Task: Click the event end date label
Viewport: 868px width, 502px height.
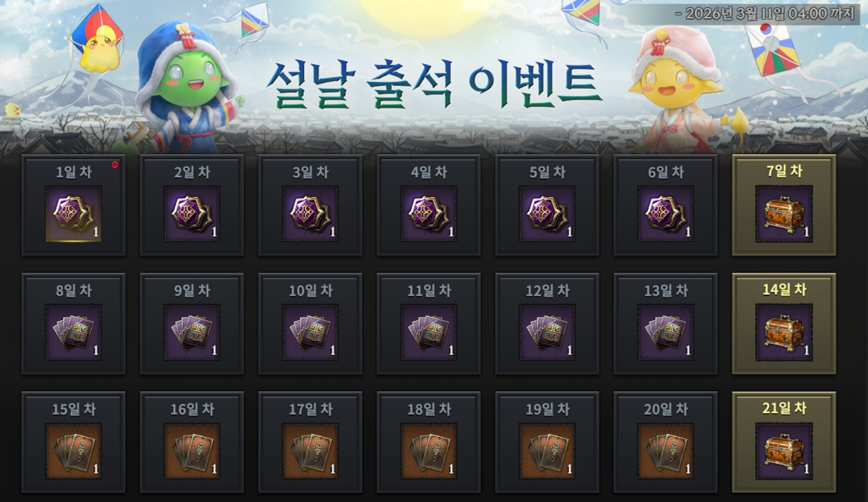Action: [764, 13]
